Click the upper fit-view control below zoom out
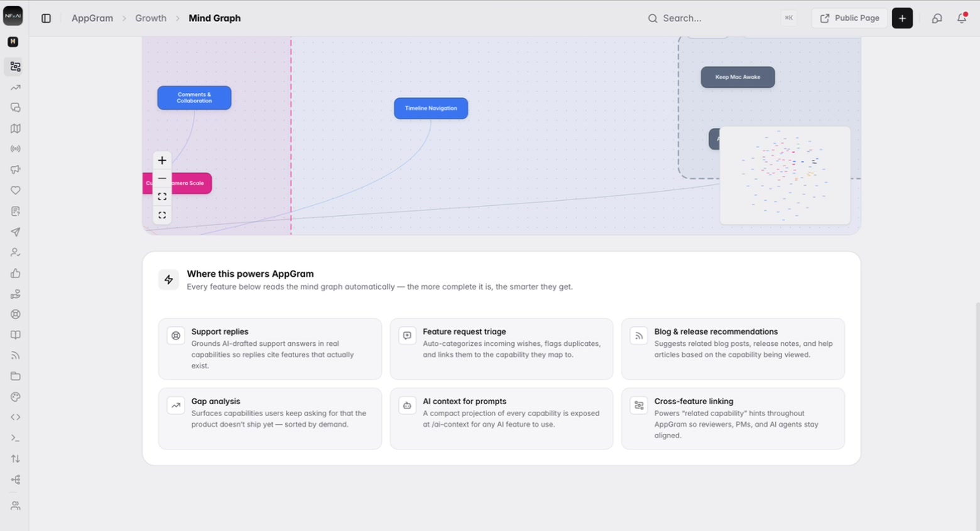 pos(162,197)
